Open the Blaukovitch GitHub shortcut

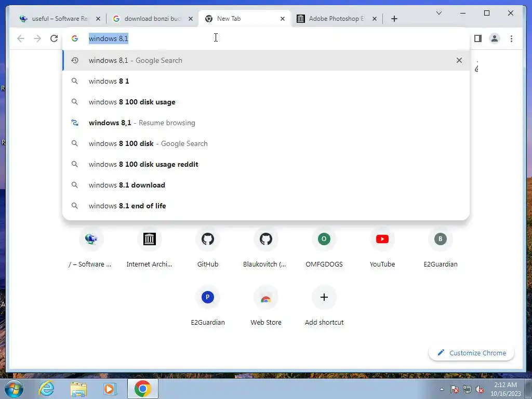pyautogui.click(x=266, y=248)
